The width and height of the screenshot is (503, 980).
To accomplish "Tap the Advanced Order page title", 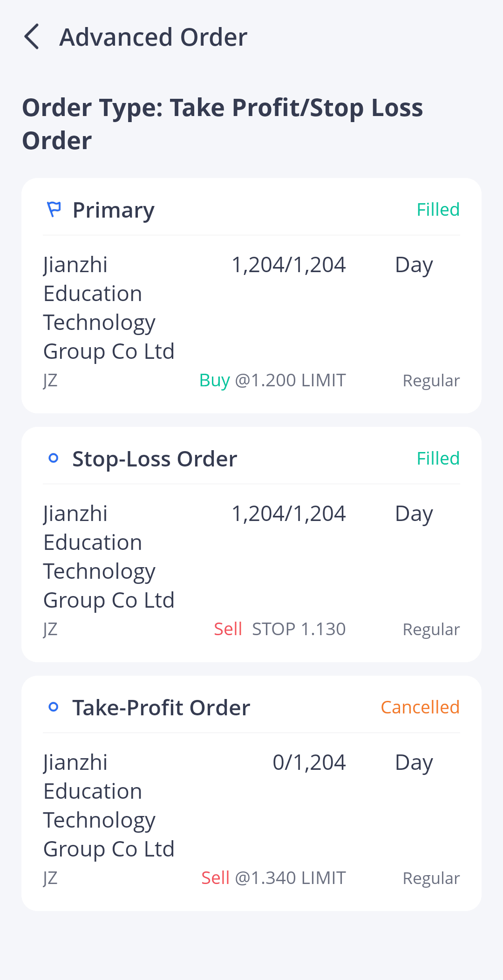I will (153, 37).
